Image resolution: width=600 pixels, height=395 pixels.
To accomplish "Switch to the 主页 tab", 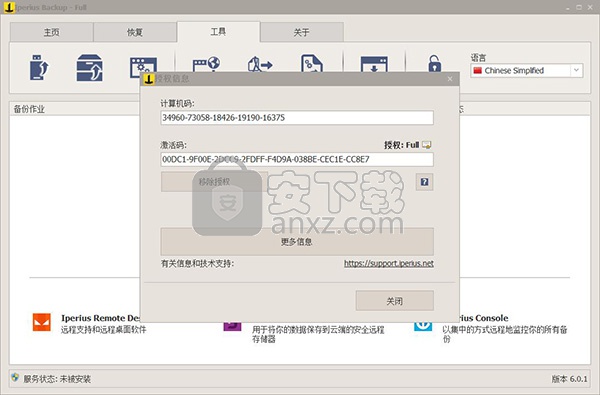I will [52, 32].
